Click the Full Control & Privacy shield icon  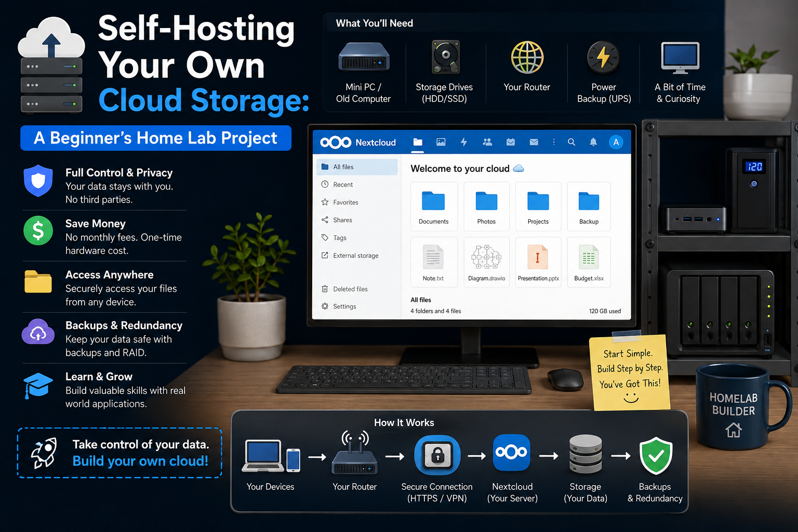coord(38,181)
